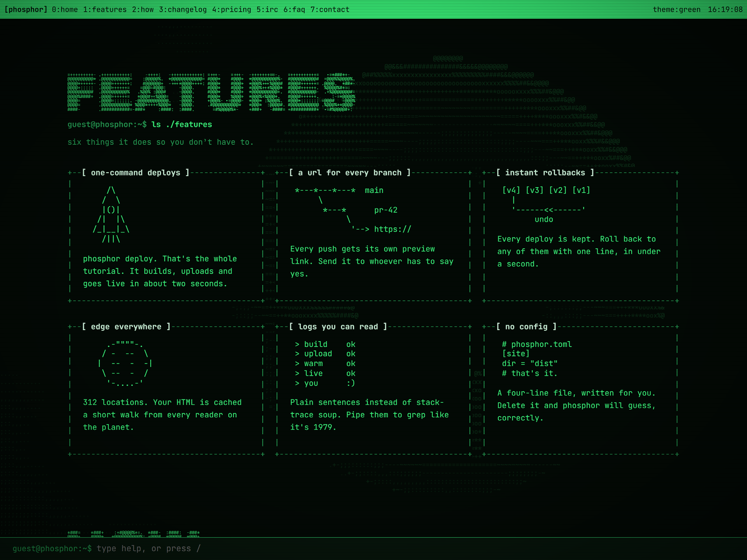The image size is (747, 560).
Task: Jump to the 6:faq tab
Action: [x=294, y=9]
